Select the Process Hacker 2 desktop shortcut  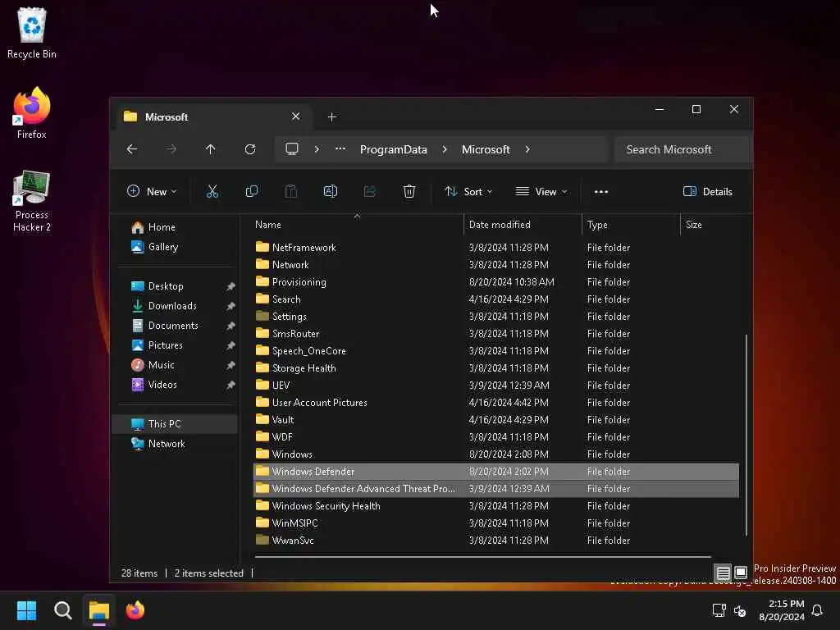(x=32, y=201)
